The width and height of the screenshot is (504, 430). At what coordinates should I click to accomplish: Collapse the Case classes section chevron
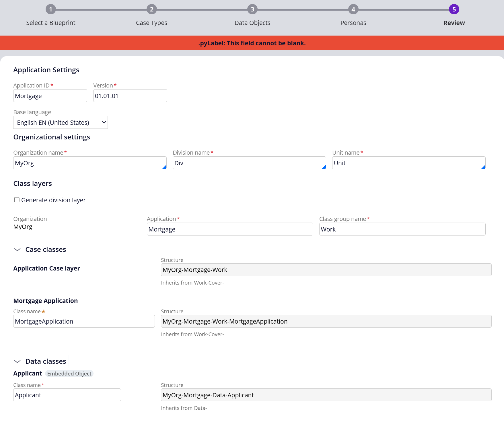[x=17, y=250]
